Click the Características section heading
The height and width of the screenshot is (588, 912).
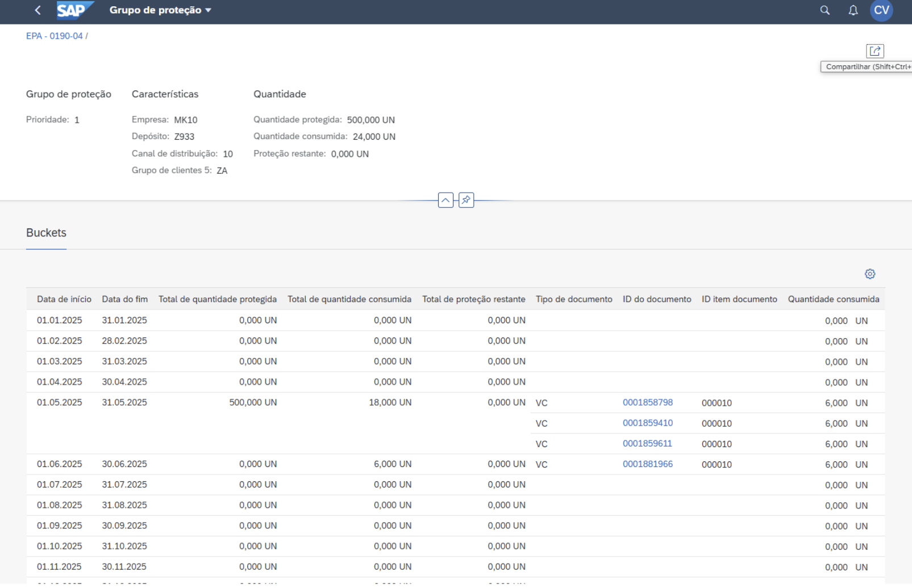click(x=165, y=94)
